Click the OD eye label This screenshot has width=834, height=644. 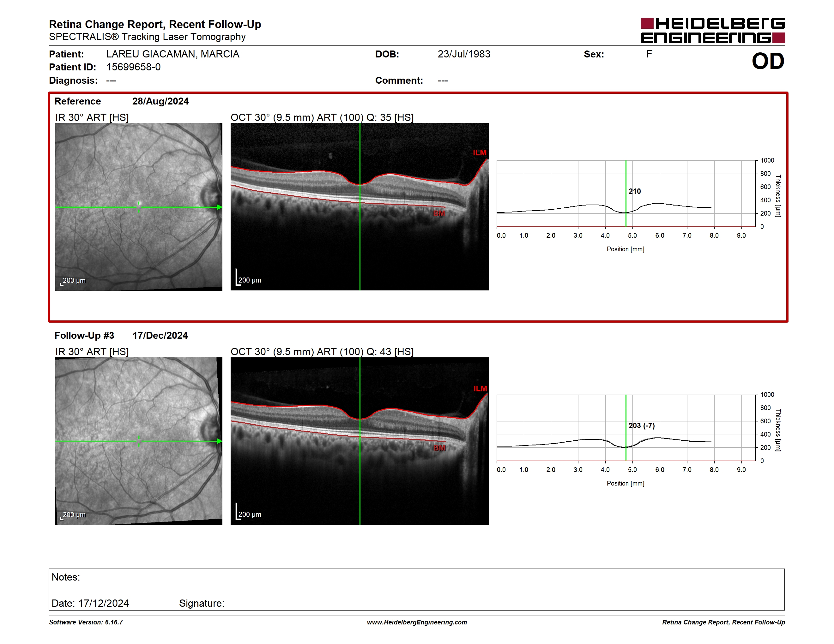click(x=768, y=61)
